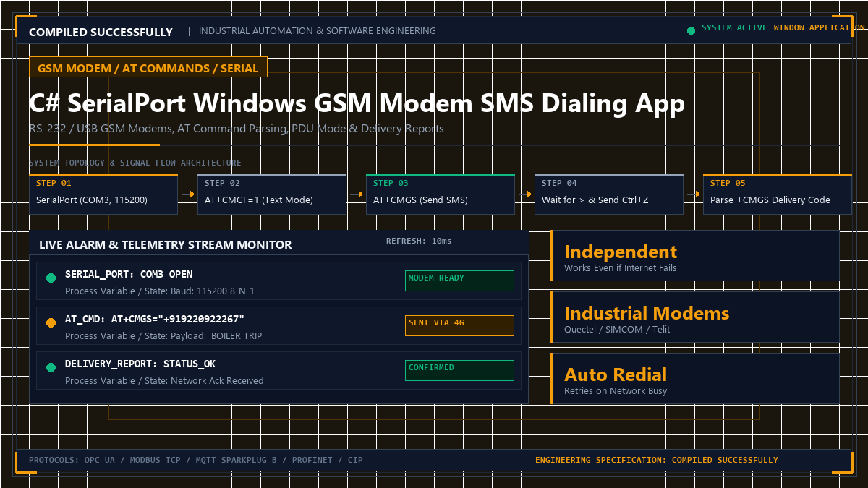Select the CONFIRMED status badge
This screenshot has width=868, height=488.
459,370
